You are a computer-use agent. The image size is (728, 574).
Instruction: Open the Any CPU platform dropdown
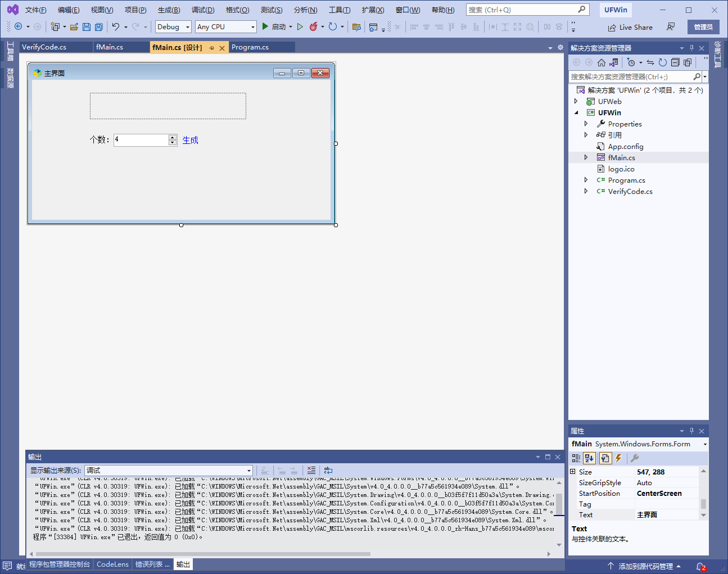(225, 26)
